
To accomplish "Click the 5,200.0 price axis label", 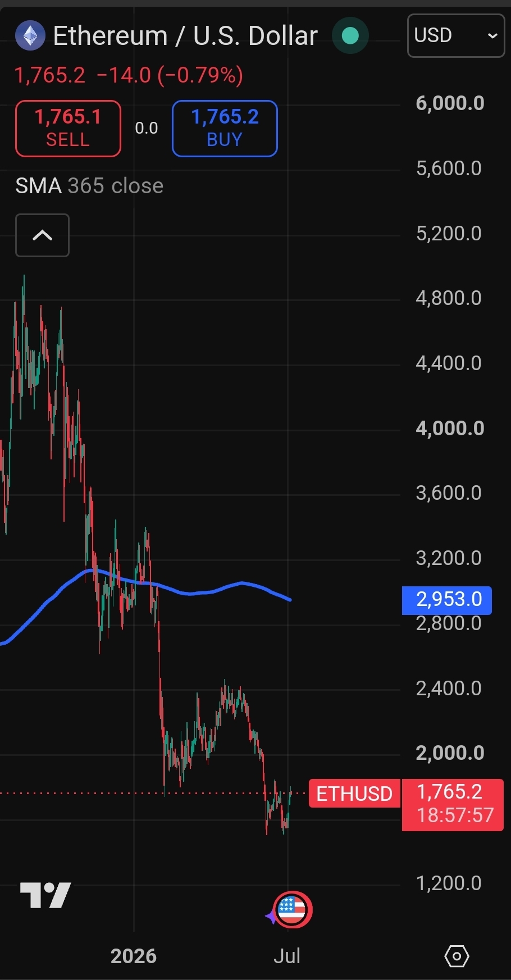I will [x=449, y=234].
